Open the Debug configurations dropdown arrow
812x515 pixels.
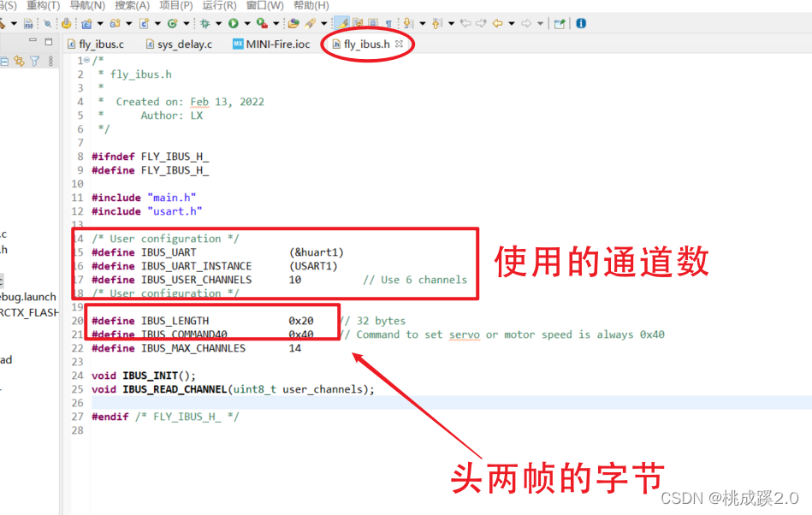218,23
